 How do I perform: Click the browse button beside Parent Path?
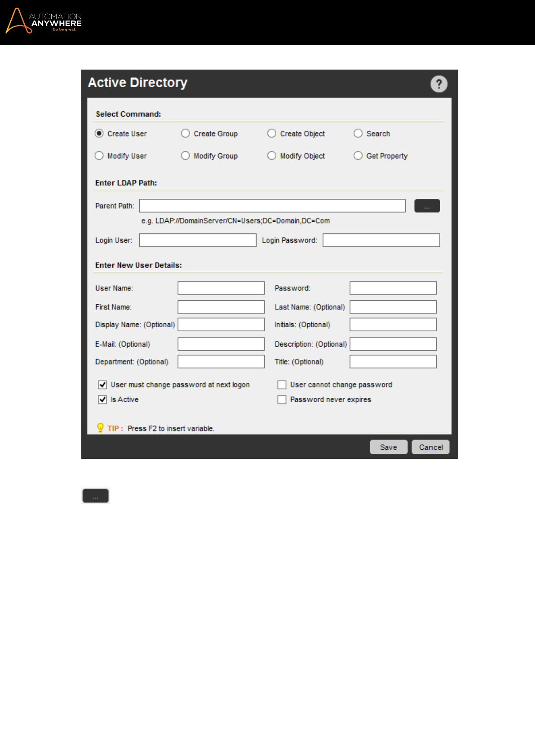tap(427, 206)
